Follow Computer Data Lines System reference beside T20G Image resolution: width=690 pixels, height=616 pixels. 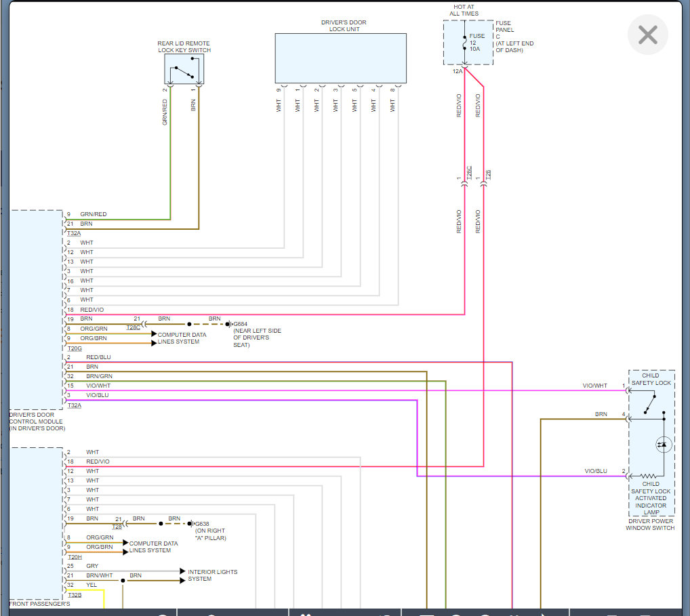[x=182, y=338]
